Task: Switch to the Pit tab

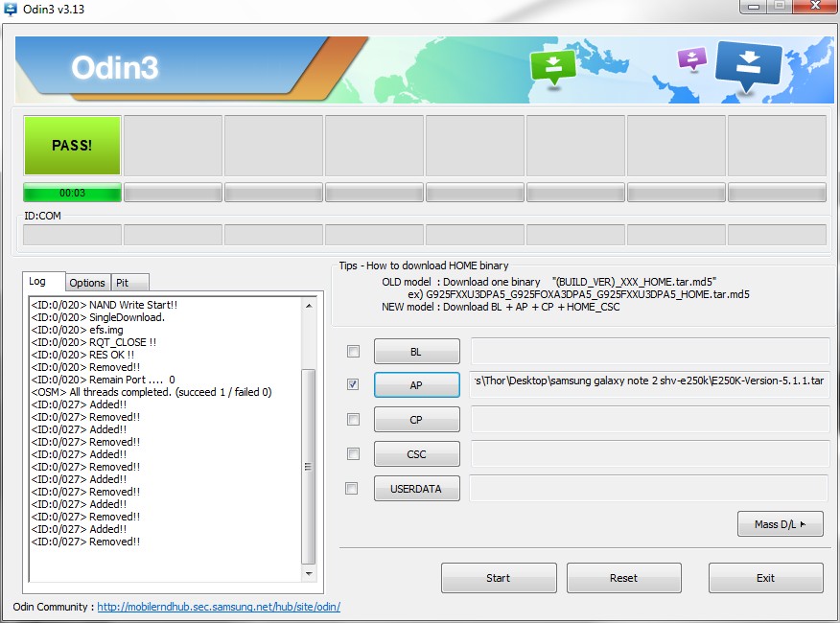Action: point(129,283)
